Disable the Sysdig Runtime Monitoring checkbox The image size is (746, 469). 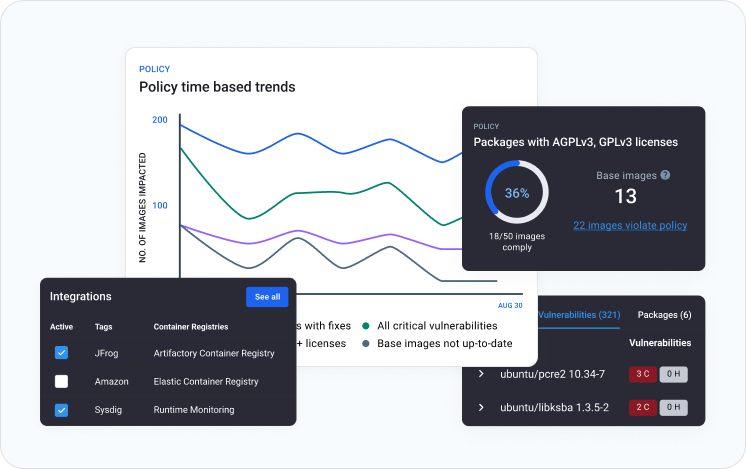pyautogui.click(x=61, y=410)
